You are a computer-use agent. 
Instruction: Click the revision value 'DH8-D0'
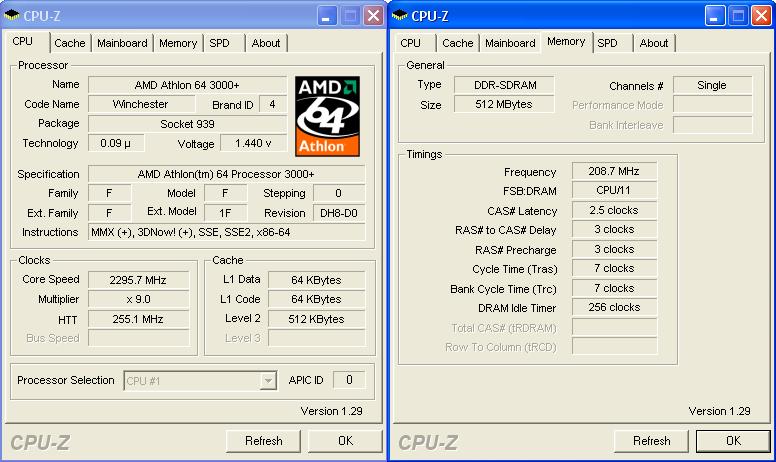tap(339, 213)
